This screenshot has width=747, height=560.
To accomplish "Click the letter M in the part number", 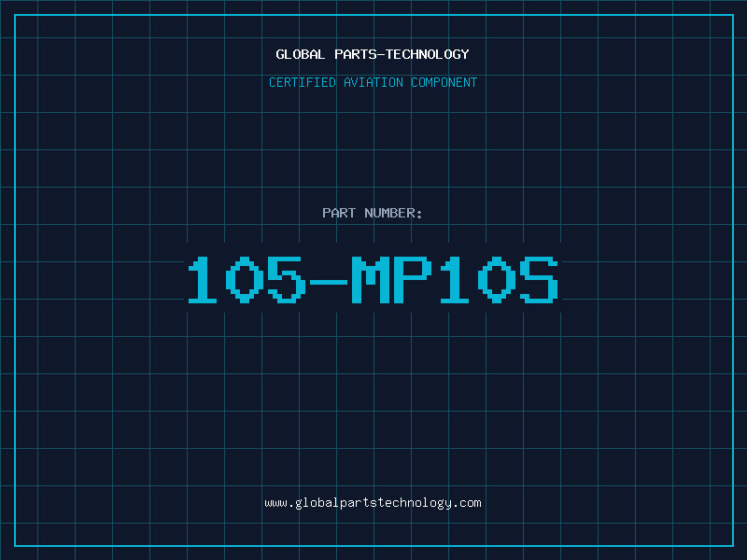I will point(371,280).
